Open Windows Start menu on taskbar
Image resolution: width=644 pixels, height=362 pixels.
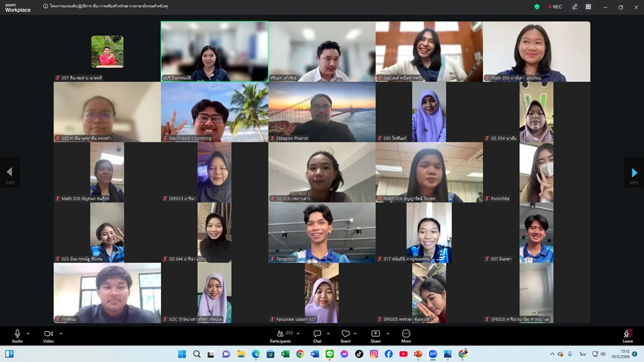(182, 354)
